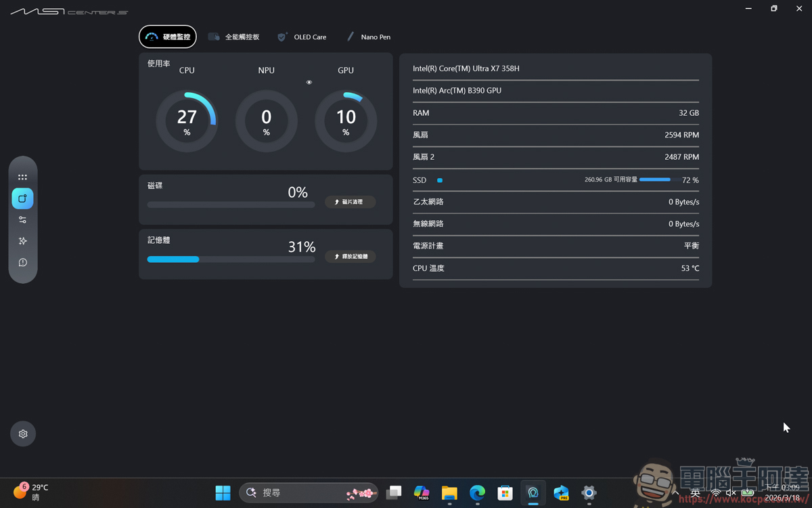Image resolution: width=812 pixels, height=508 pixels.
Task: Toggle Wi-Fi from the system tray icon
Action: point(716,493)
